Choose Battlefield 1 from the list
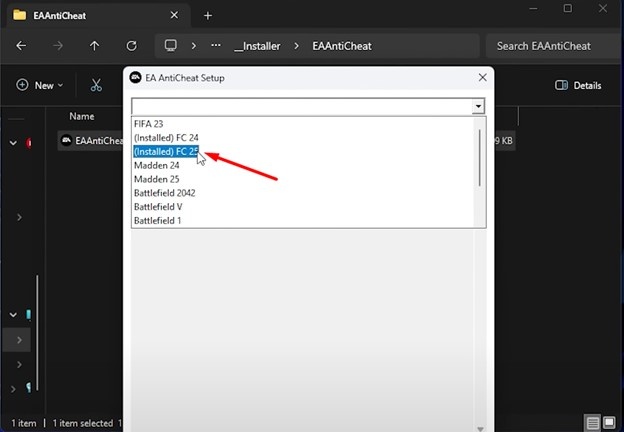 point(157,221)
